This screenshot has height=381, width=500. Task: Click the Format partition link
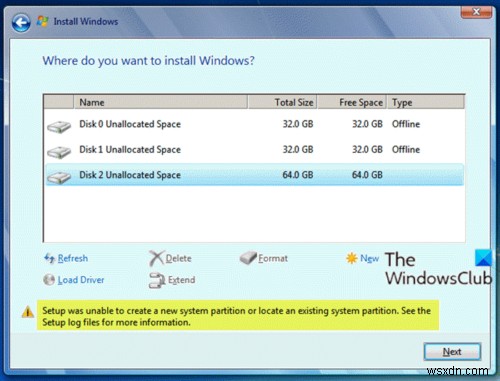[x=273, y=258]
